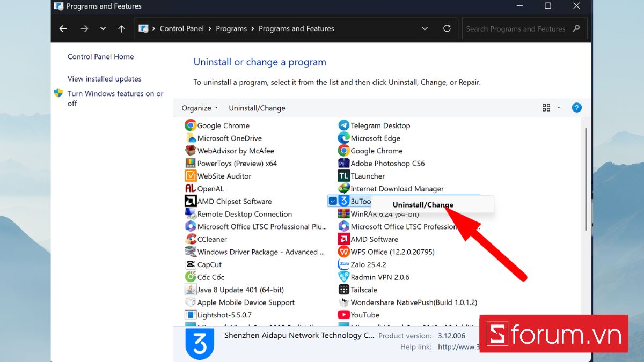Uncheck the 3uTools selection checkbox

[x=333, y=201]
